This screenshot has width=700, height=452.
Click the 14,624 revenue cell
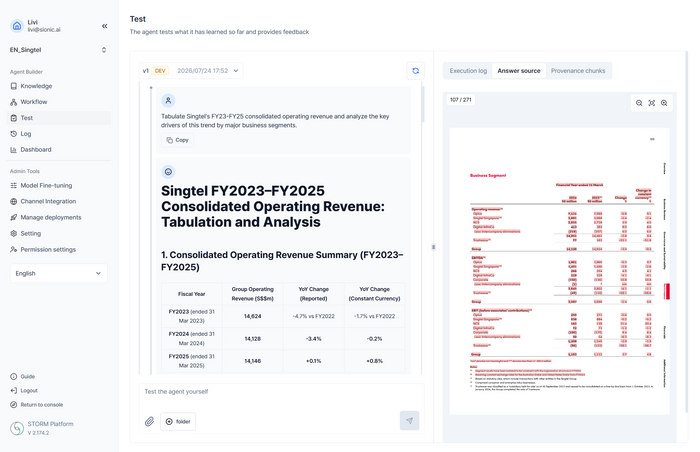click(x=253, y=316)
